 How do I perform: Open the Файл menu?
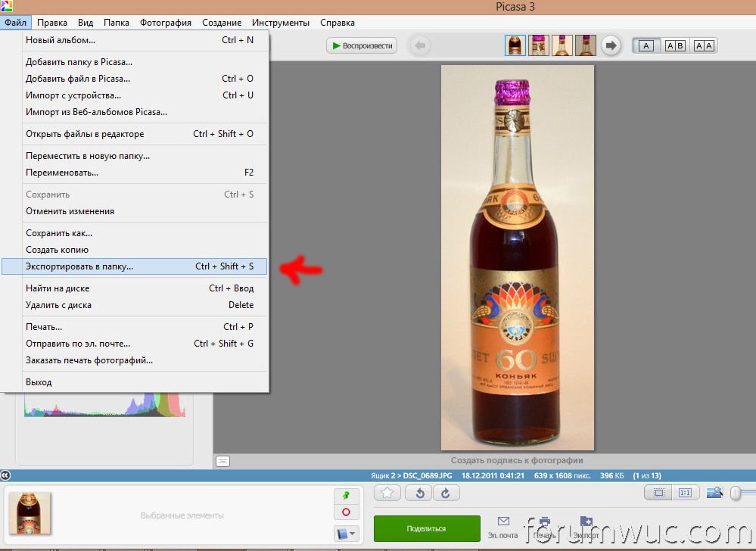15,23
